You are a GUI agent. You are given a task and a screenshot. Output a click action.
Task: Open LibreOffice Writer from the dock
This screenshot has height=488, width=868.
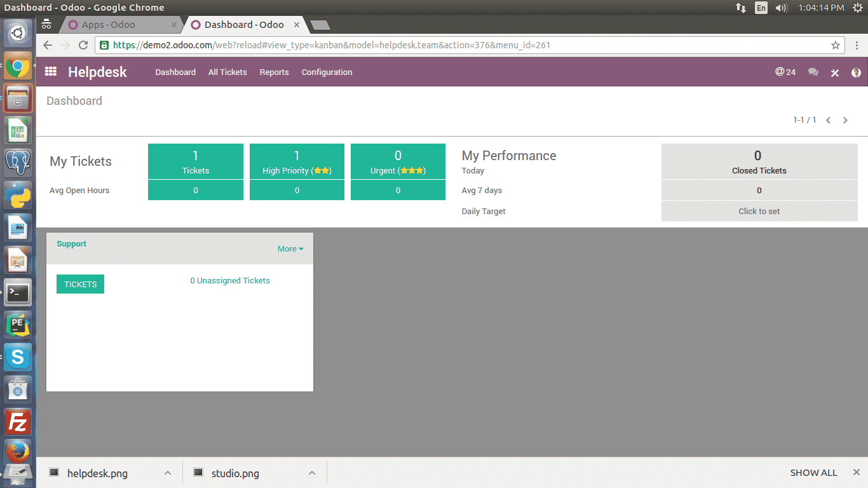18,228
